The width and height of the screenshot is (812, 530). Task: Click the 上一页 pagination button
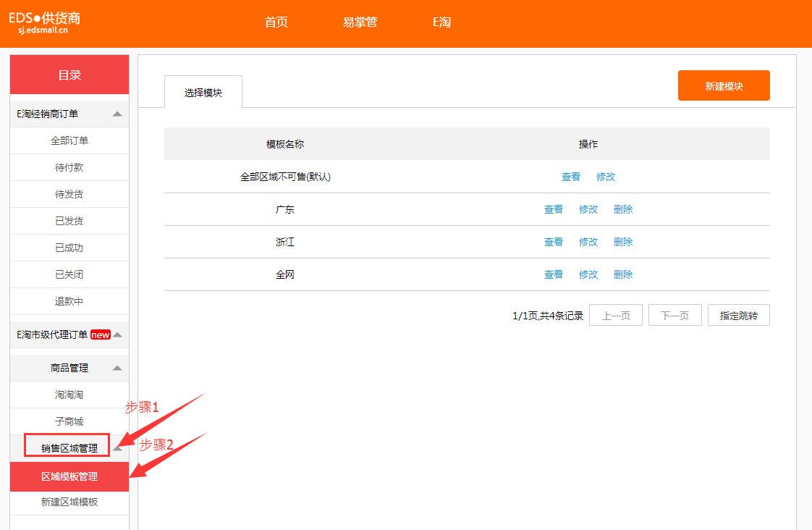pyautogui.click(x=616, y=315)
